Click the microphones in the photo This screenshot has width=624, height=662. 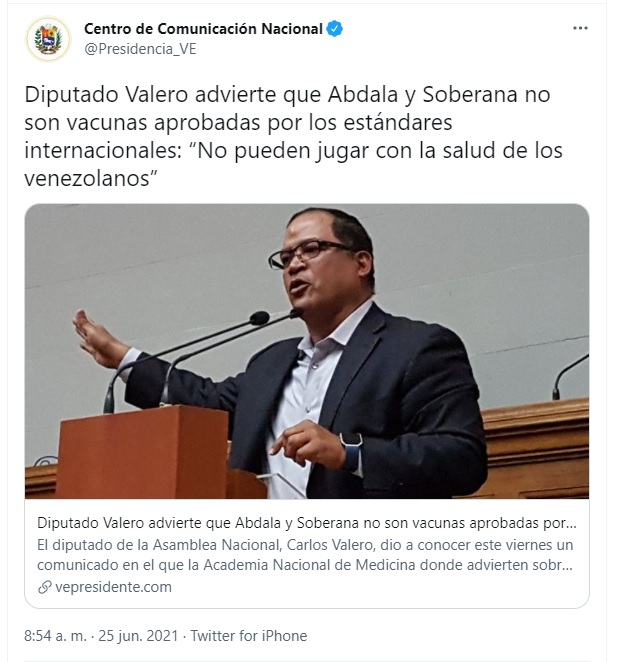[x=203, y=357]
